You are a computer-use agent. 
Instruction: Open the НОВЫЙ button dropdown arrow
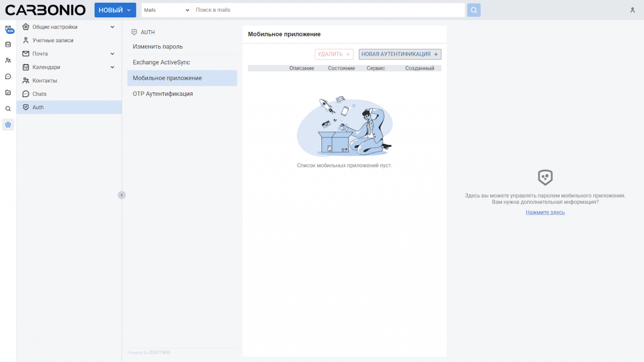click(x=129, y=10)
